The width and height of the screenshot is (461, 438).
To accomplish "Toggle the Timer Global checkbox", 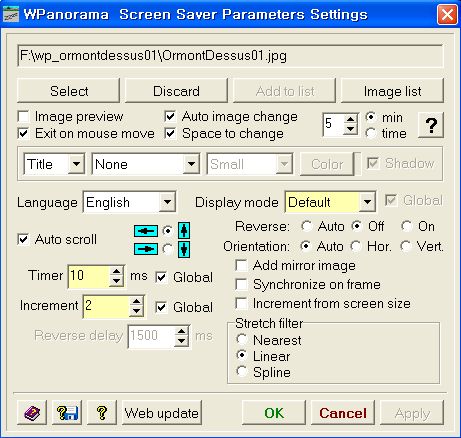I will [x=161, y=277].
